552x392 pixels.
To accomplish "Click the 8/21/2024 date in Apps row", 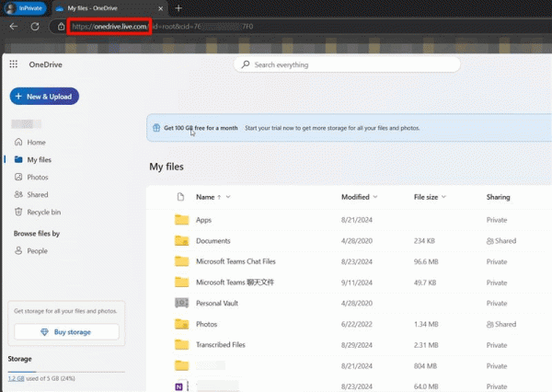I will [357, 220].
